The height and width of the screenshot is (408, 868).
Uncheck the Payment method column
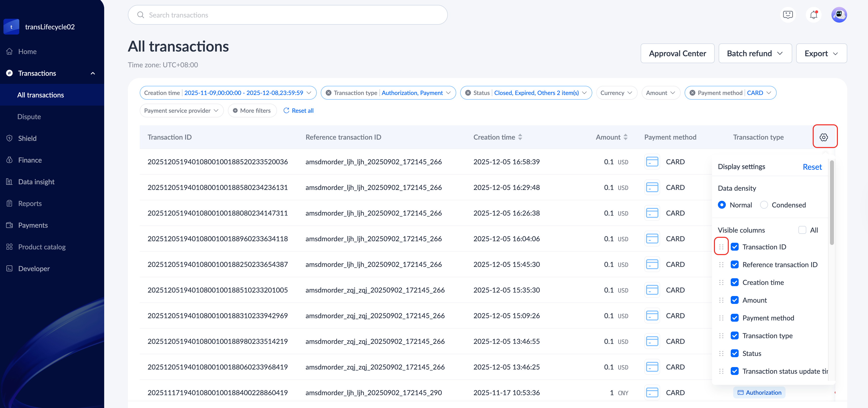[x=734, y=318]
